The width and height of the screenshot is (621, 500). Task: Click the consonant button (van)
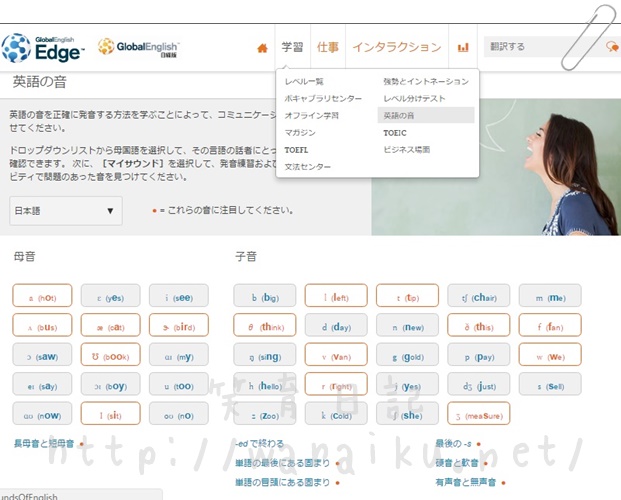pyautogui.click(x=336, y=354)
